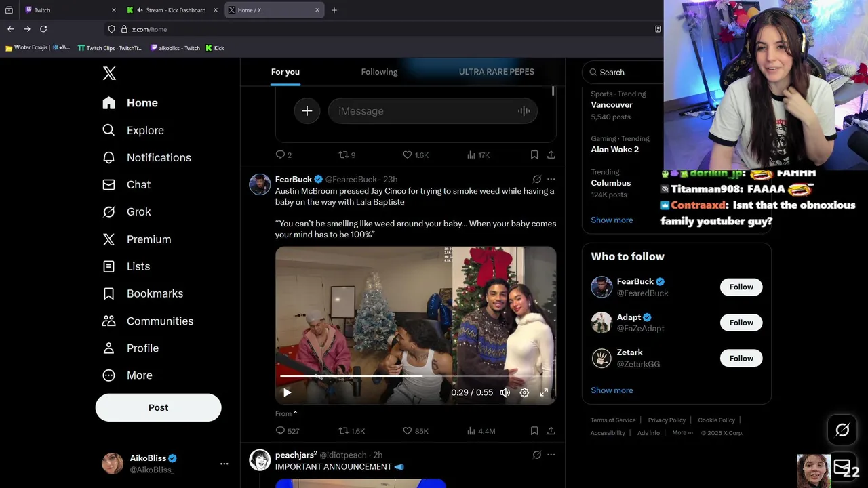Open the Premium page
Viewport: 868px width, 488px height.
point(136,239)
